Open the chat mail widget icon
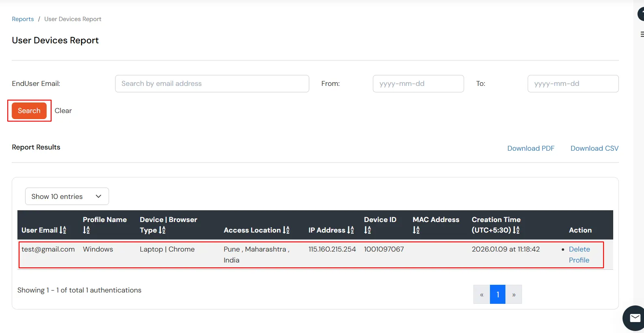 tap(635, 318)
